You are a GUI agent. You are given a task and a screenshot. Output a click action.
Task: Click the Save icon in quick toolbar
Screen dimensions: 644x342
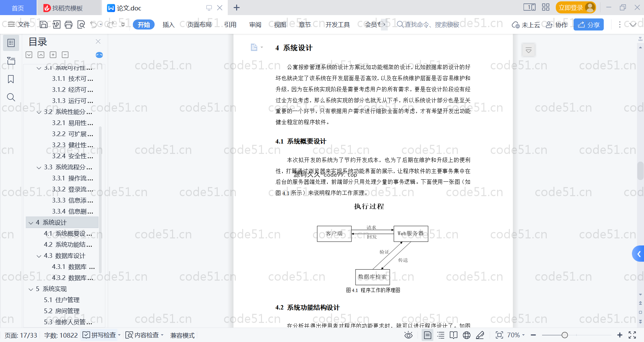pyautogui.click(x=44, y=24)
